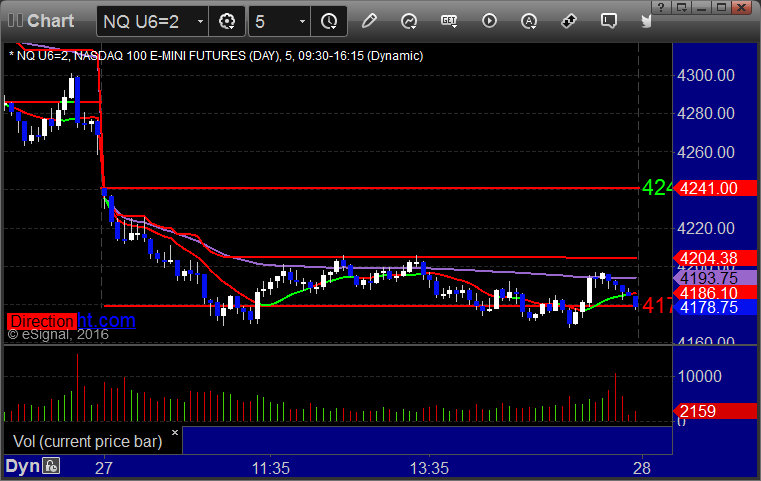Click the link-window button beside help
This screenshot has height=481, width=761.
(681, 7)
